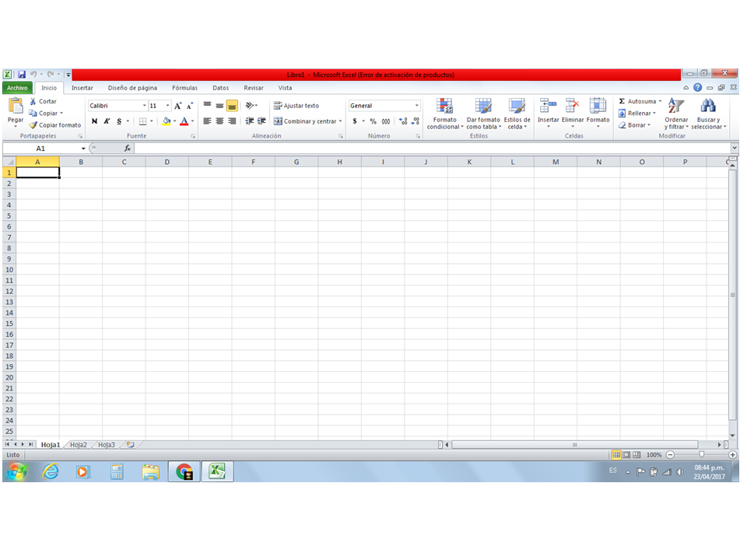747x560 pixels.
Task: Save workbook with floppy disk icon
Action: point(22,75)
